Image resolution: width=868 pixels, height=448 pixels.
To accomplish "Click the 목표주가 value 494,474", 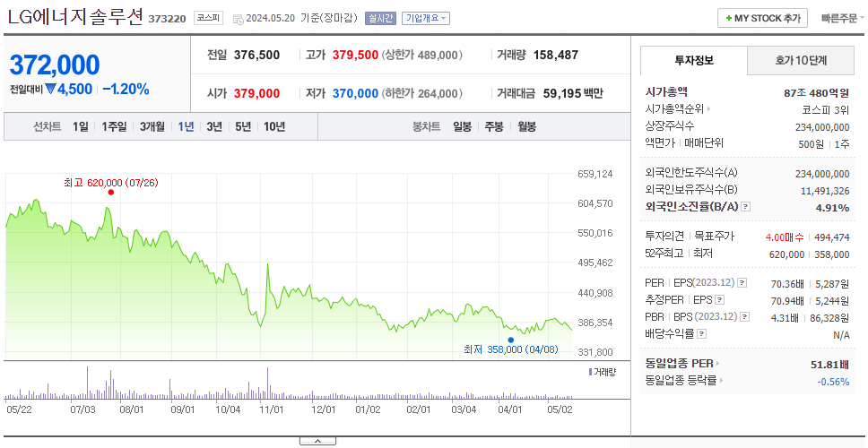I will pos(831,237).
